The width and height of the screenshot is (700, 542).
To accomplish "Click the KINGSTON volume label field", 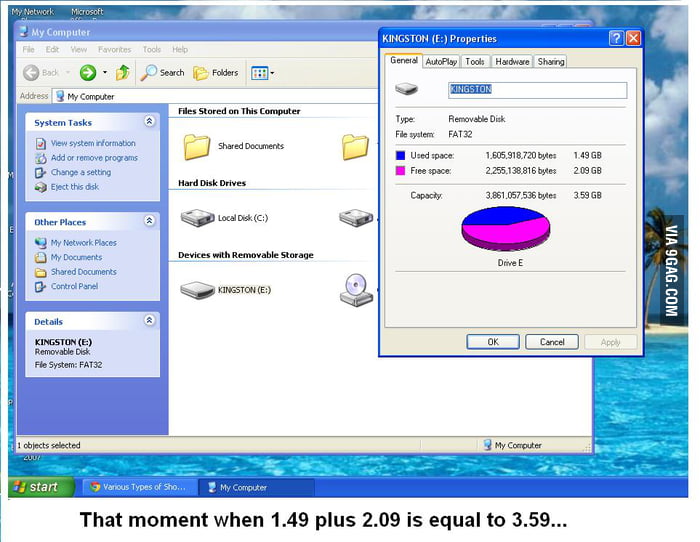I will coord(537,90).
